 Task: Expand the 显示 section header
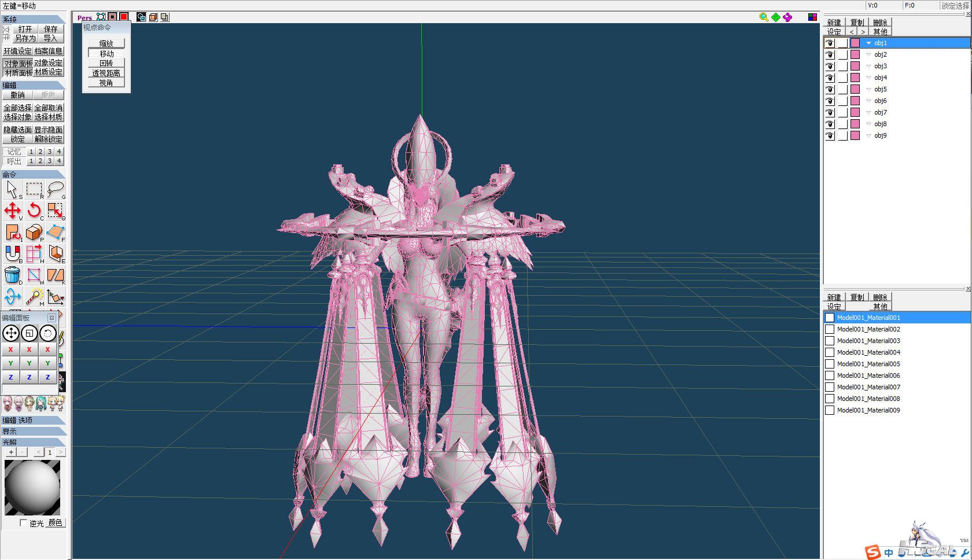point(34,432)
